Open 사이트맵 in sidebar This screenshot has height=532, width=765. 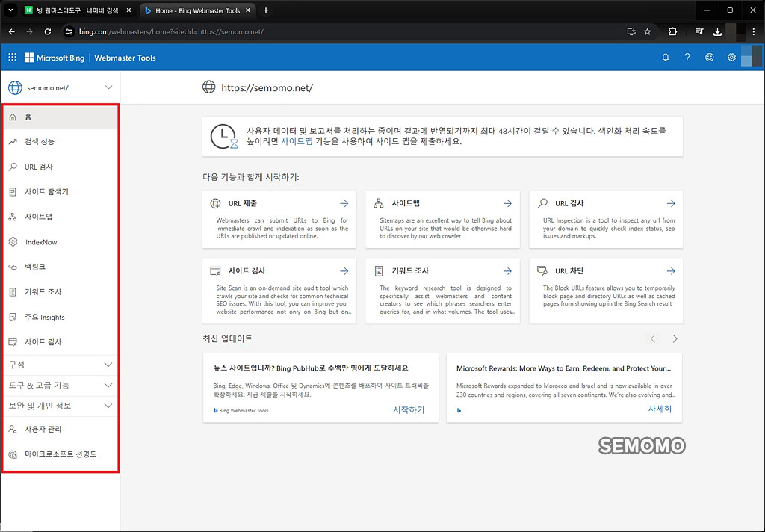[61, 217]
